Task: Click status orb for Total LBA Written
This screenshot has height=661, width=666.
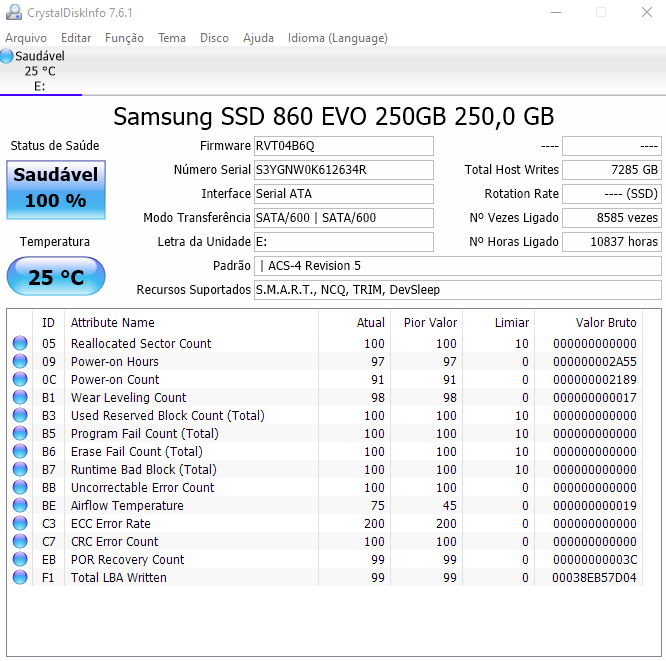Action: (x=20, y=577)
